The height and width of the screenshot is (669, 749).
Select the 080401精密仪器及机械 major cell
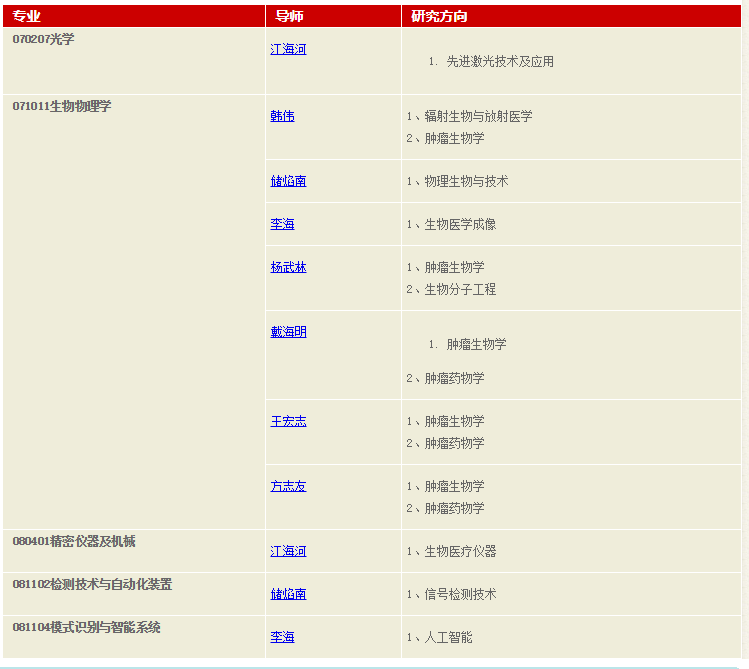(x=74, y=541)
